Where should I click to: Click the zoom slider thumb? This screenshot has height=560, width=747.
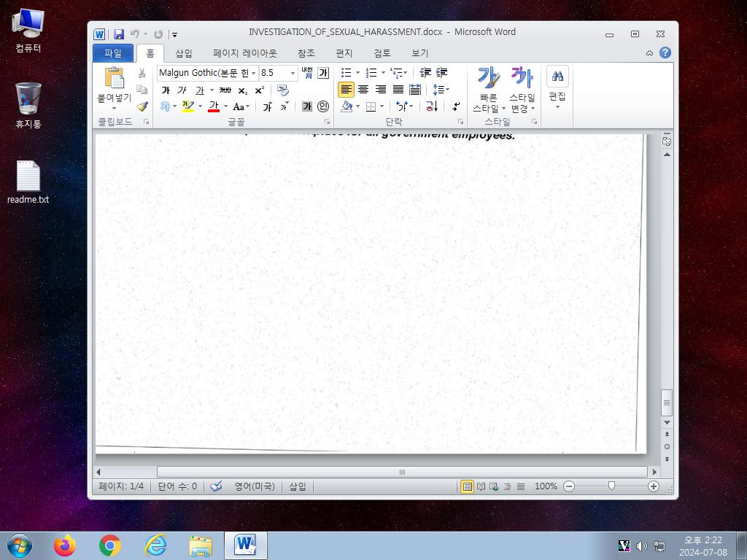pos(611,486)
